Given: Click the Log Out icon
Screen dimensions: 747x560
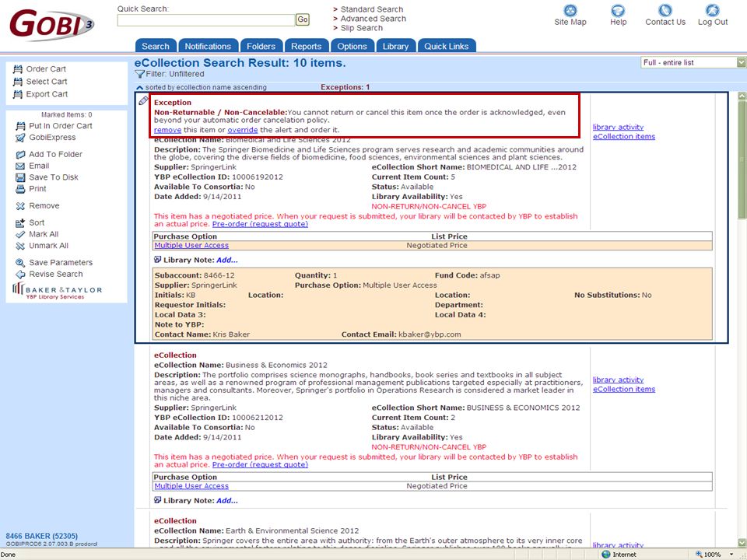Looking at the screenshot, I should (712, 11).
